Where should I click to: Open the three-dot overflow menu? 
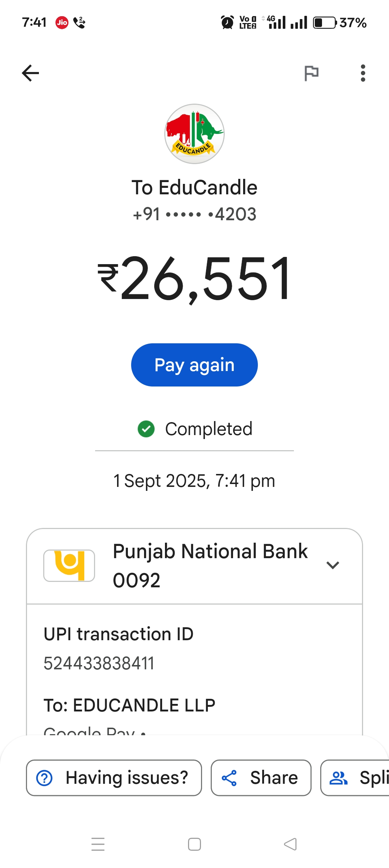point(363,73)
